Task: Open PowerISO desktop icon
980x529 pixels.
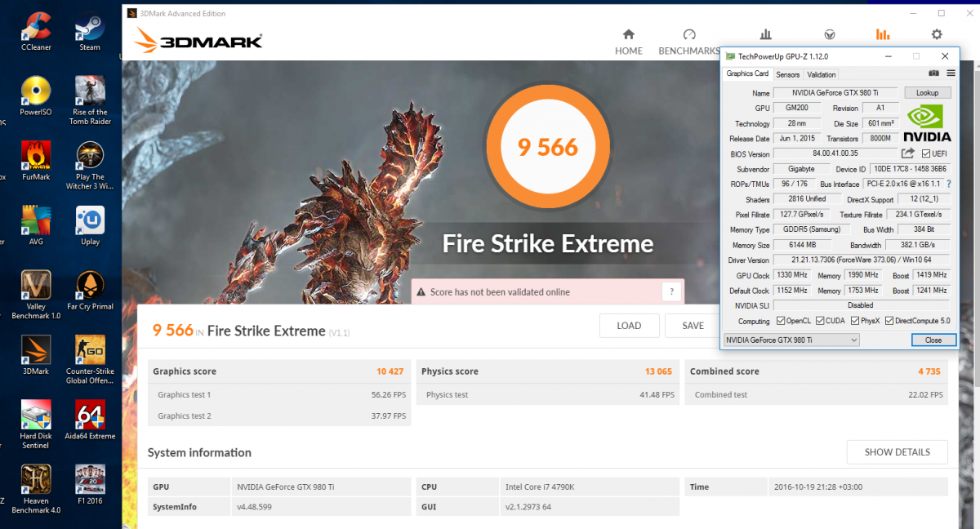Action: click(37, 96)
